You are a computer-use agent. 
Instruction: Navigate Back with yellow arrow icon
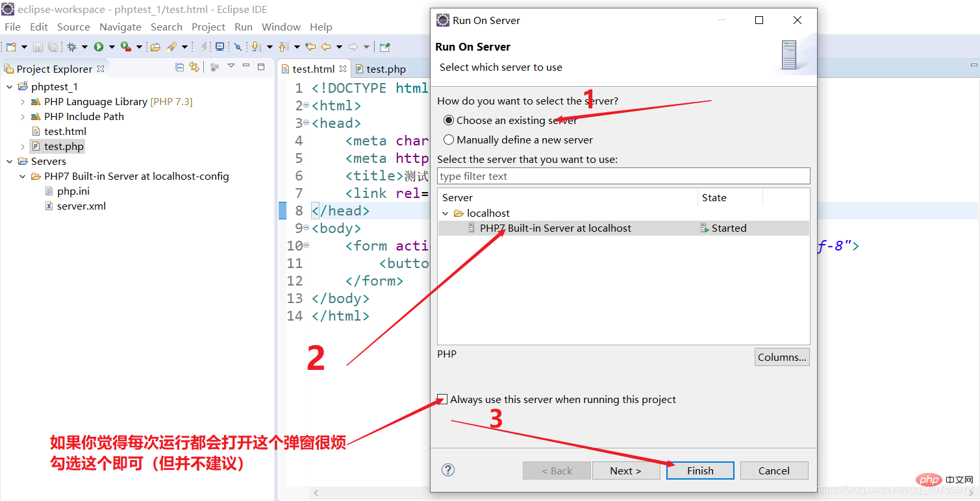click(x=326, y=47)
